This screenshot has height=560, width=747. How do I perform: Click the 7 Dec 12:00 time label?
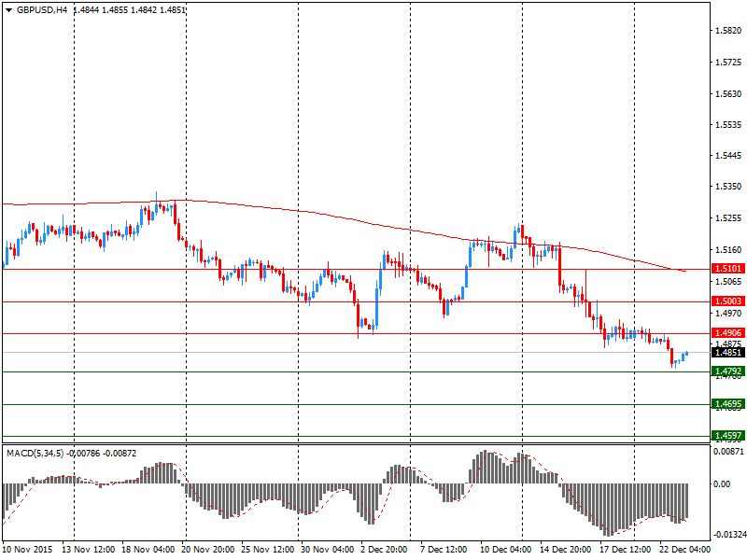(444, 549)
